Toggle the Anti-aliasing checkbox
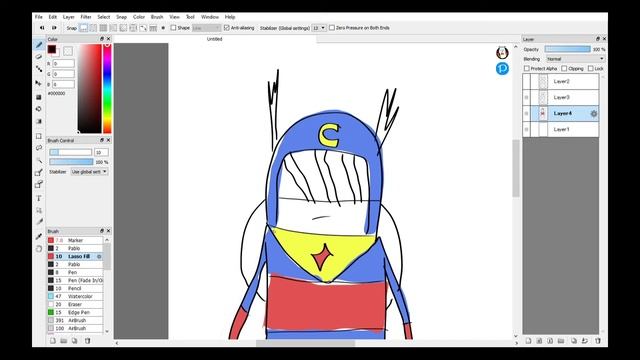The width and height of the screenshot is (640, 360). point(227,28)
